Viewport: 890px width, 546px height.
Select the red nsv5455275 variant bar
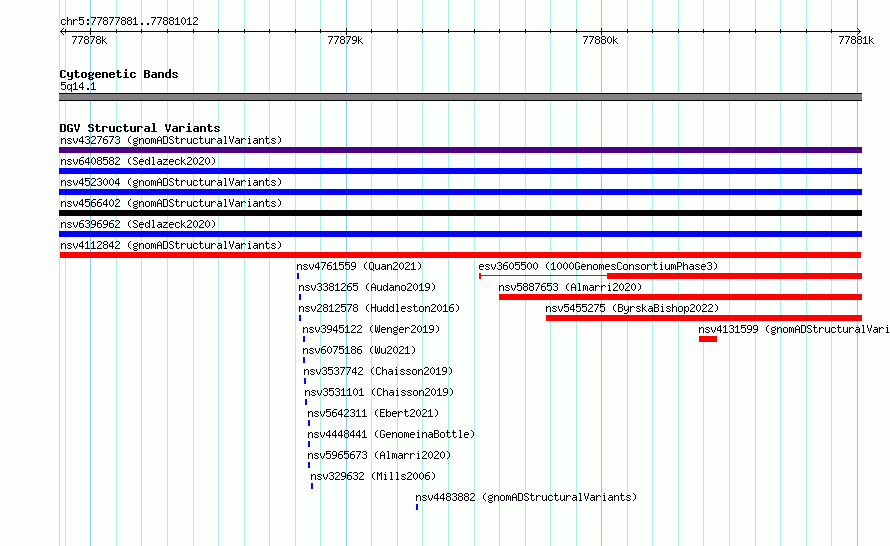[x=704, y=318]
